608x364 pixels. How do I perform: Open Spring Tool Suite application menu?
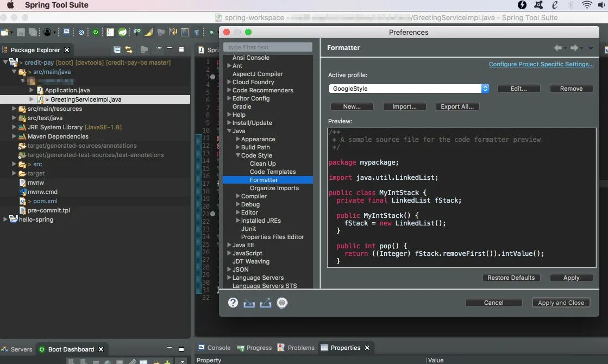57,5
